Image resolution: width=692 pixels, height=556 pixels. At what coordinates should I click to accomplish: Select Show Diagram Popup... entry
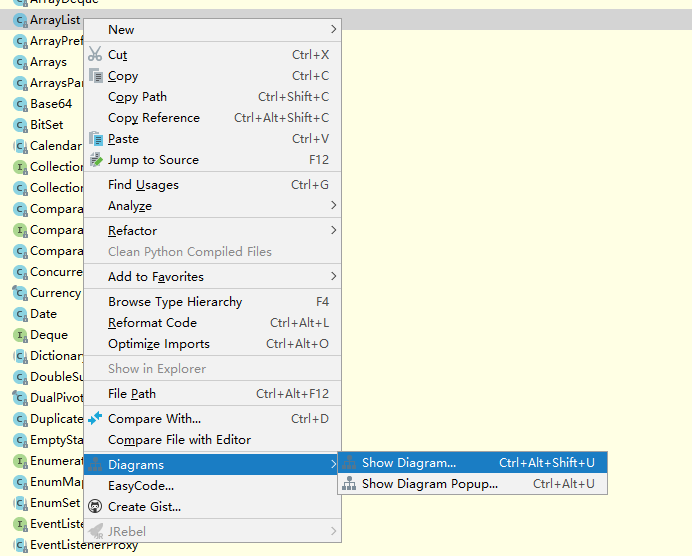472,484
